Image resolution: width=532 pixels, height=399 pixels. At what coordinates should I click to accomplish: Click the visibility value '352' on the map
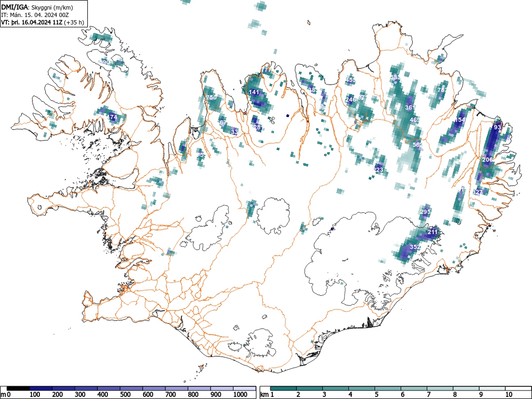point(415,247)
